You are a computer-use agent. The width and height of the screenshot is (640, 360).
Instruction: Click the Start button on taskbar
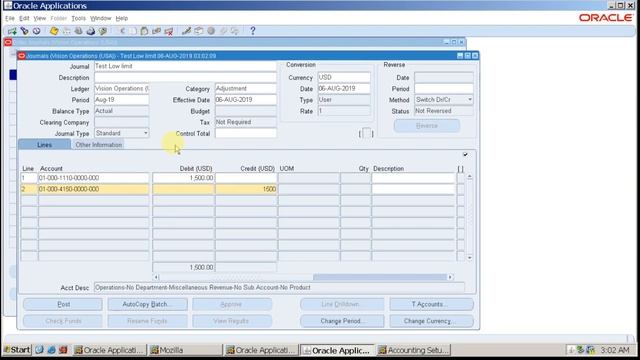(x=17, y=350)
